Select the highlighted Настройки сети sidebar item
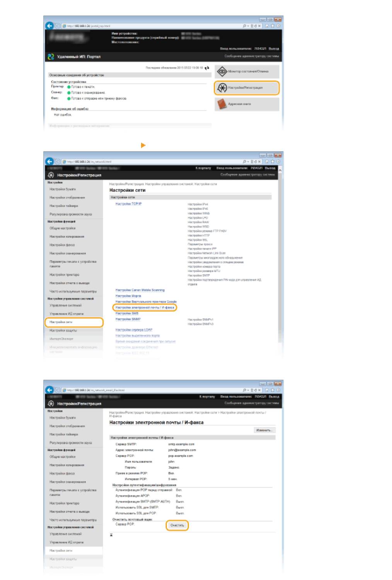Screen dimensions: 392x580 pyautogui.click(x=73, y=322)
